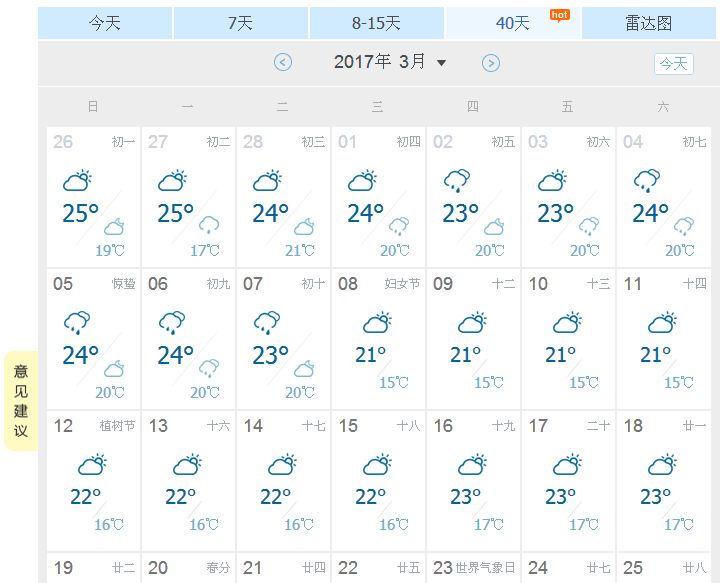The image size is (724, 583).
Task: Select the day 16 十九 calendar cell
Action: coord(474,481)
